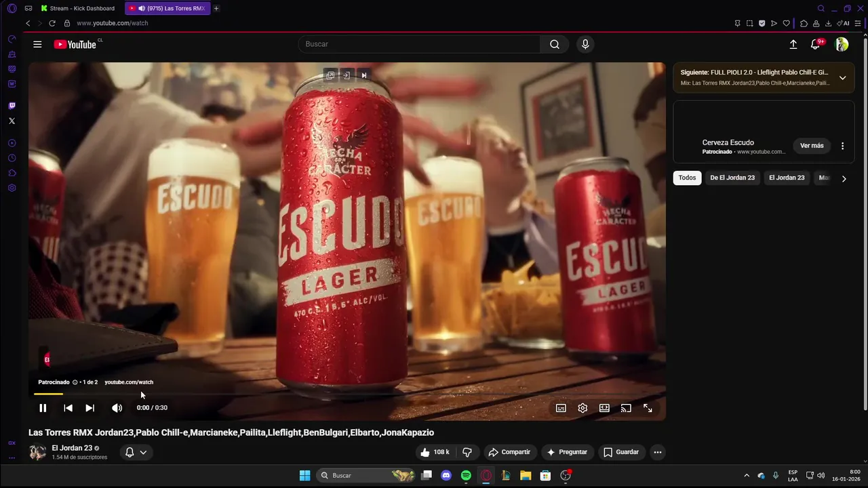Skip to the next video in player

click(x=90, y=408)
